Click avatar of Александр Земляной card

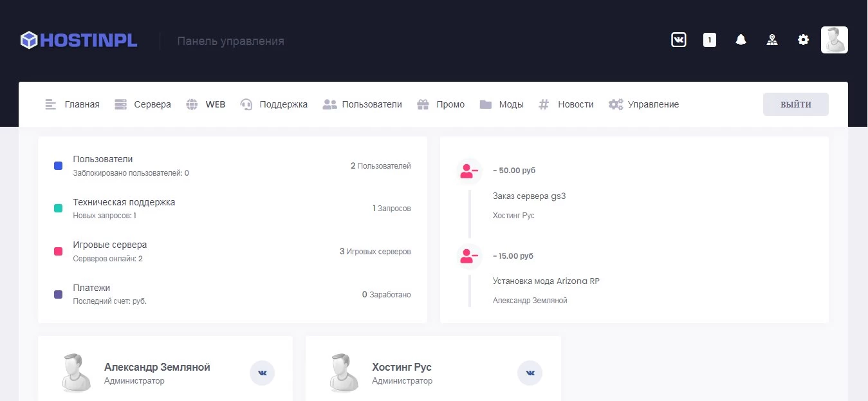pos(76,373)
